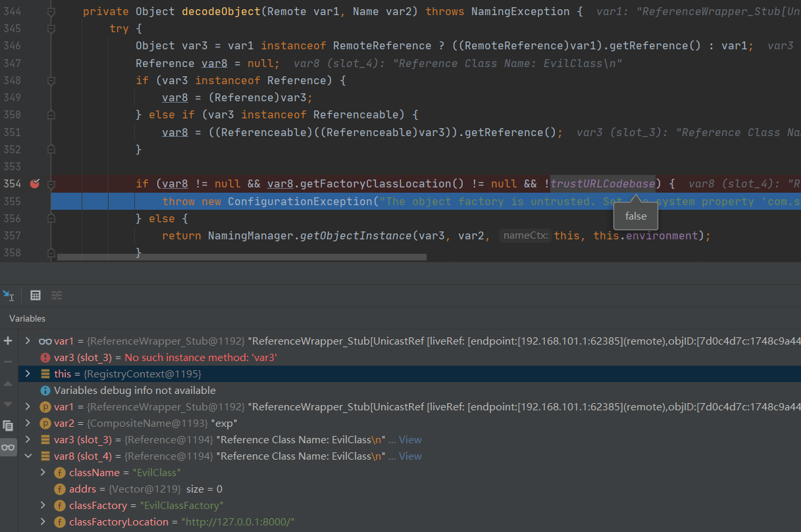The height and width of the screenshot is (532, 801).
Task: Click the Remove Watch minus icon
Action: (x=8, y=362)
